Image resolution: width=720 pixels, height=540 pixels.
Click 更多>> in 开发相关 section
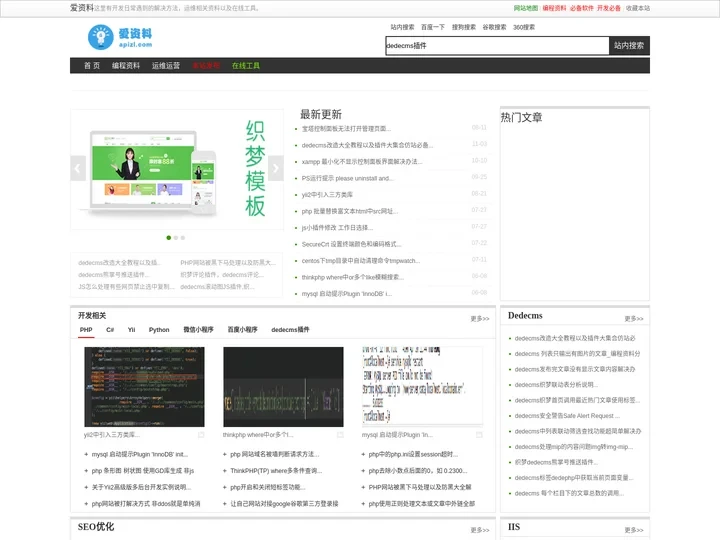tap(480, 319)
